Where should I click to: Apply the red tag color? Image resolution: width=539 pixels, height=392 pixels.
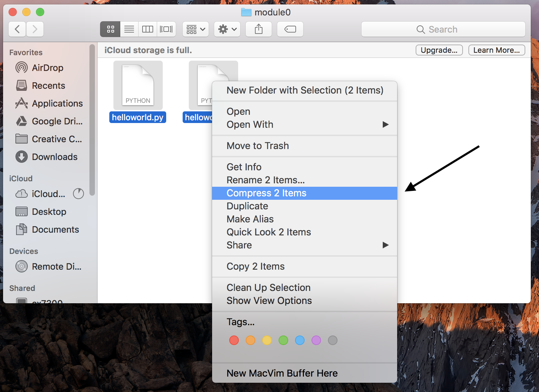click(234, 340)
